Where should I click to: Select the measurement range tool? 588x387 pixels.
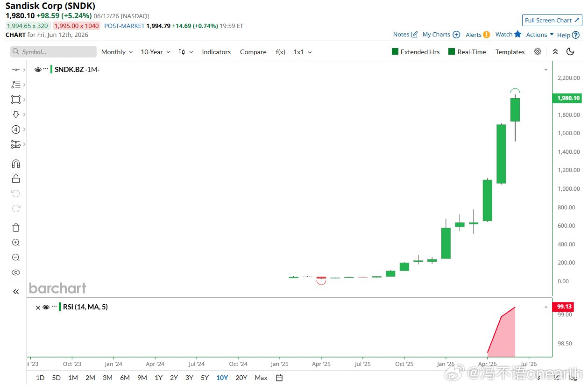tap(16, 144)
